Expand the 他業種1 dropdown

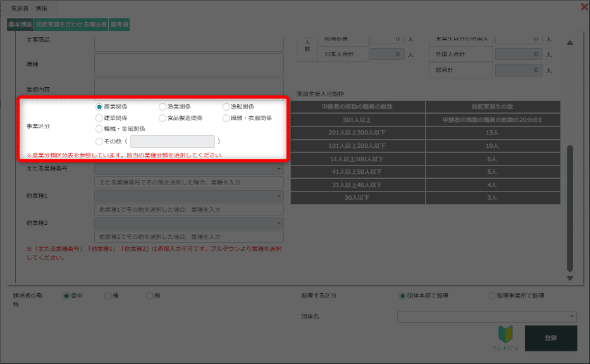click(x=189, y=197)
